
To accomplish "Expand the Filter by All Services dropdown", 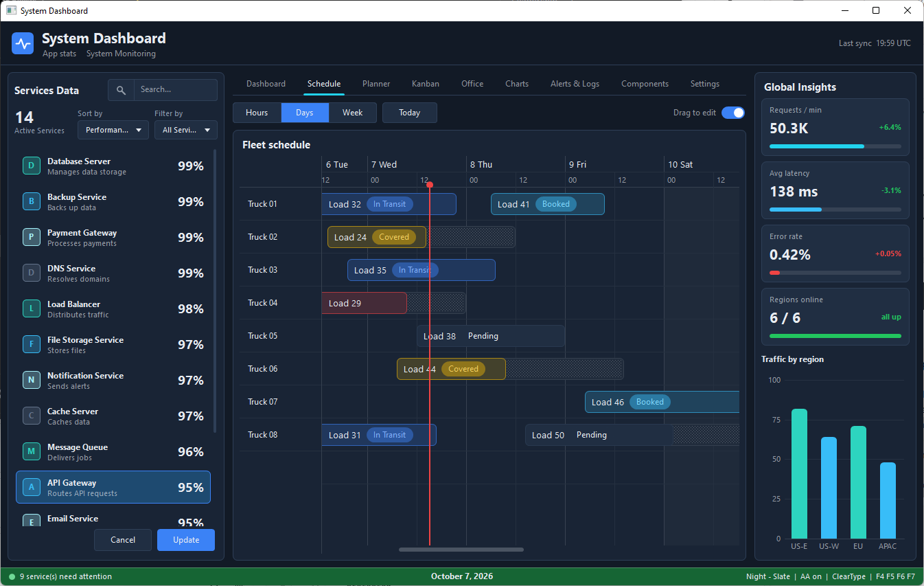I will pyautogui.click(x=186, y=130).
